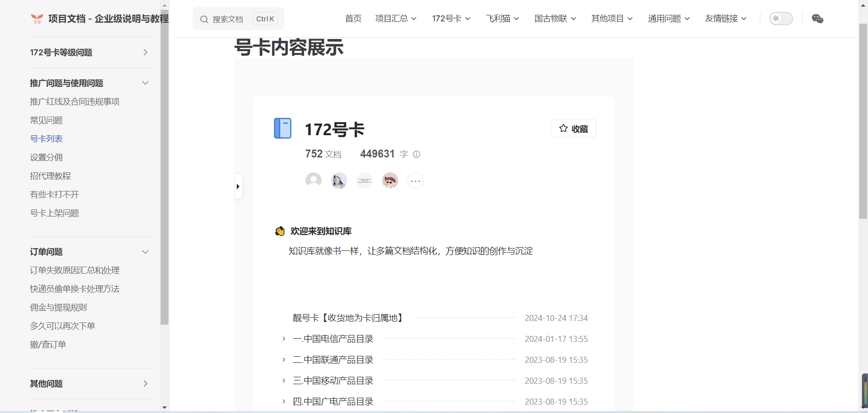Screen dimensions: 868x413
Task: Click the star icon in 收藏 button
Action: pos(564,128)
